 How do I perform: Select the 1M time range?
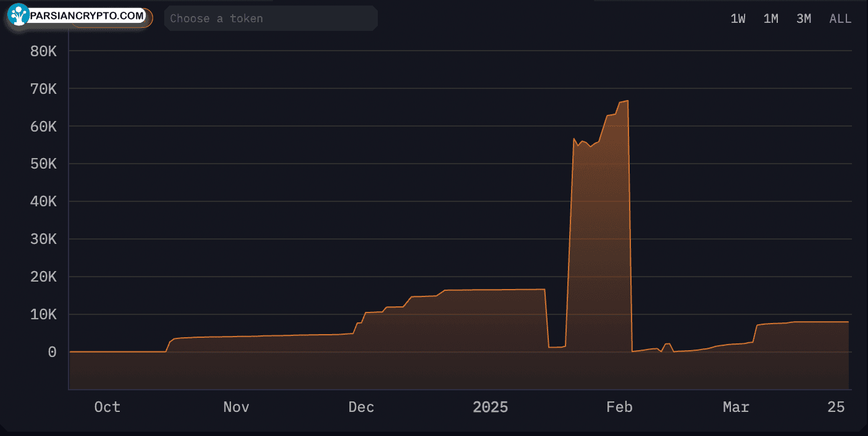pyautogui.click(x=770, y=19)
